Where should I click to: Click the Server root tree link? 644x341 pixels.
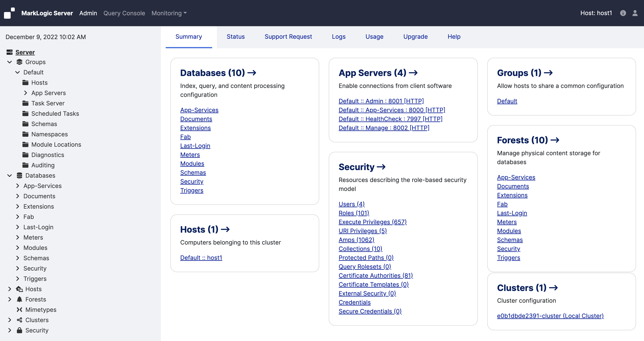coord(25,52)
